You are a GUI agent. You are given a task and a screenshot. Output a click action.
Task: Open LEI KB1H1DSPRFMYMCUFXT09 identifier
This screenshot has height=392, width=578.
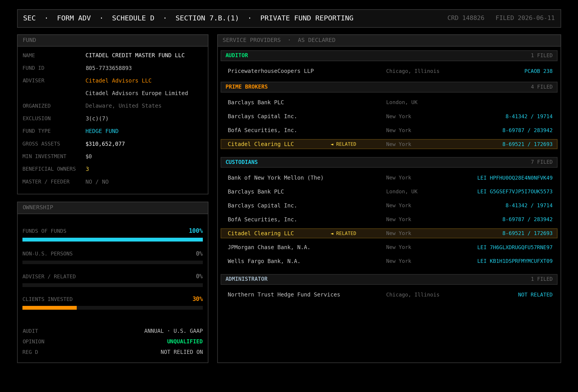tap(515, 261)
